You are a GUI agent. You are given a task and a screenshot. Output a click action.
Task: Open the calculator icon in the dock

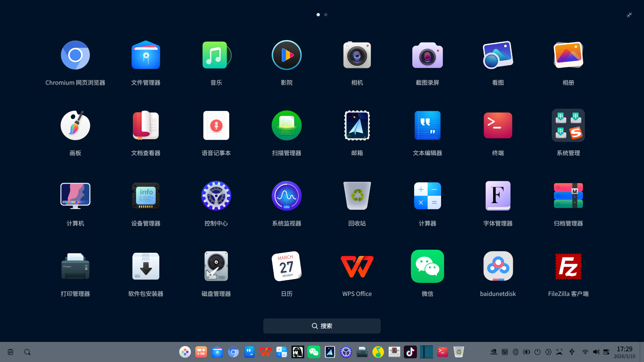pos(281,352)
